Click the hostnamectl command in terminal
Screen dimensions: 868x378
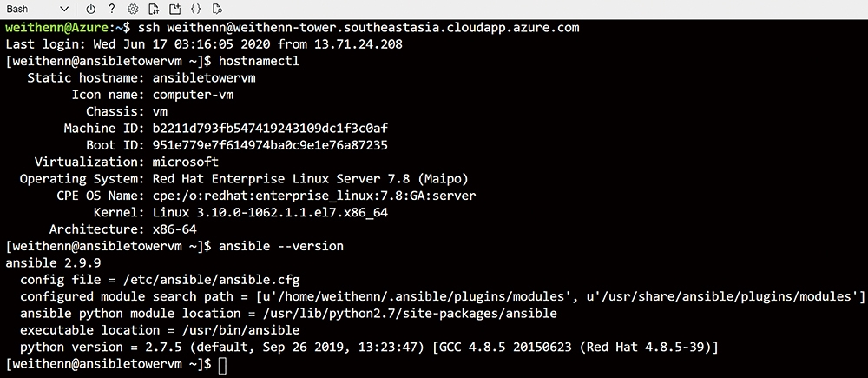[259, 61]
